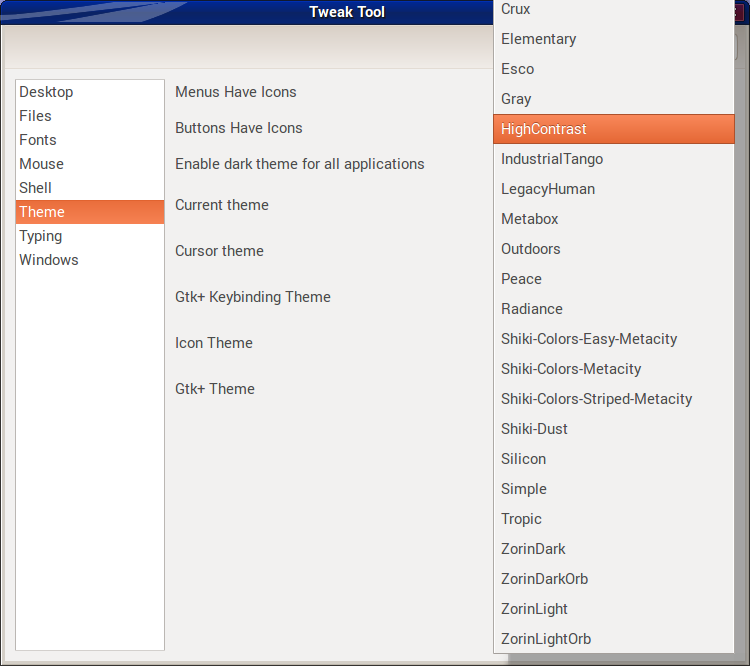Choose the ZorinDarkOrb theme
Image resolution: width=750 pixels, height=666 pixels.
pos(544,579)
